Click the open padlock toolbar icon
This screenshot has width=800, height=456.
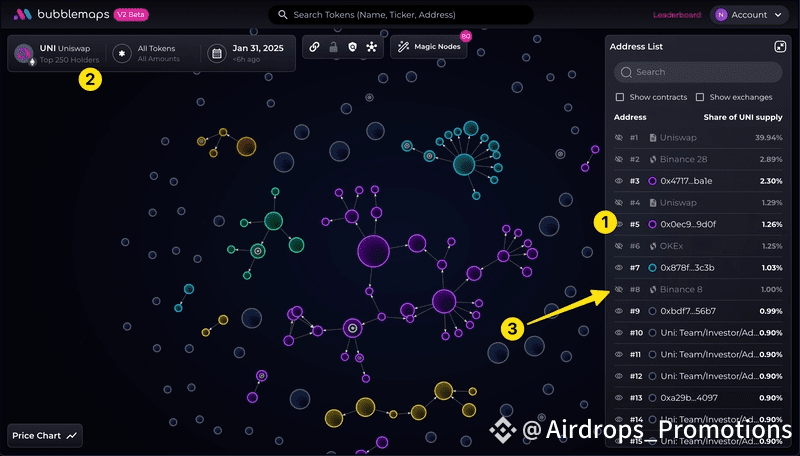[x=333, y=47]
